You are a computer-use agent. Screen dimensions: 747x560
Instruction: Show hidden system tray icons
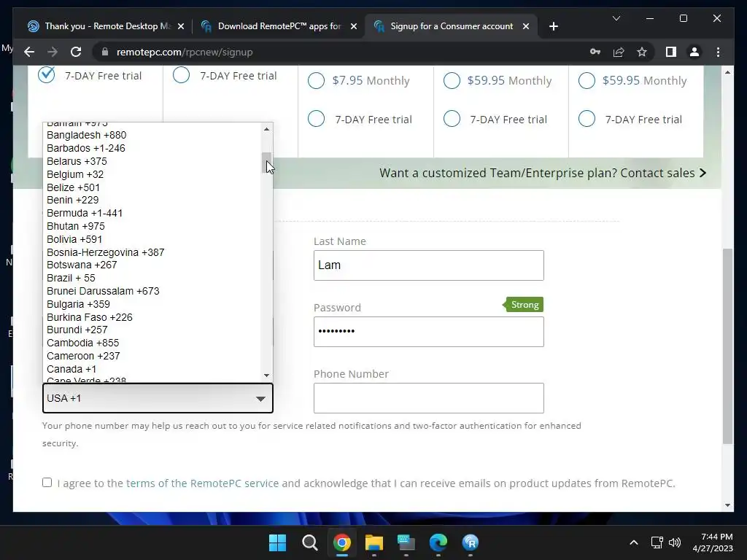(x=634, y=542)
